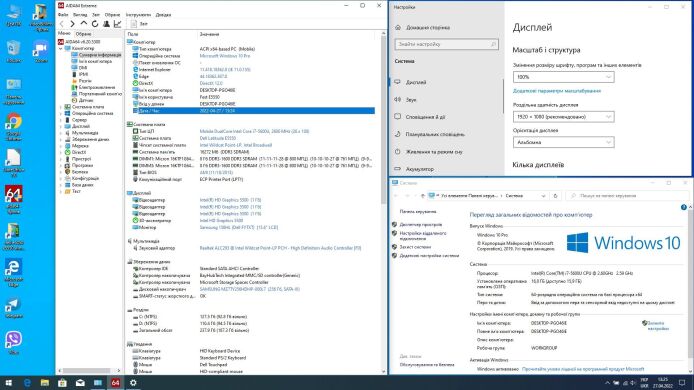Click the up arrow in System window
694x390 pixels.
(423, 196)
